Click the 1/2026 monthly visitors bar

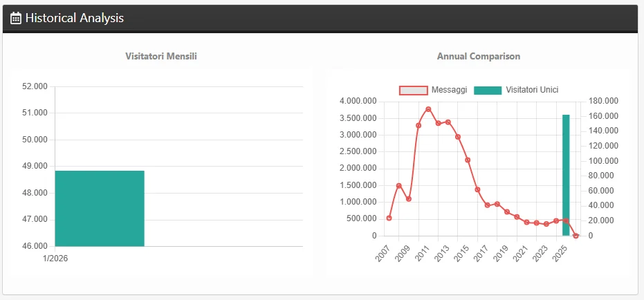point(100,208)
